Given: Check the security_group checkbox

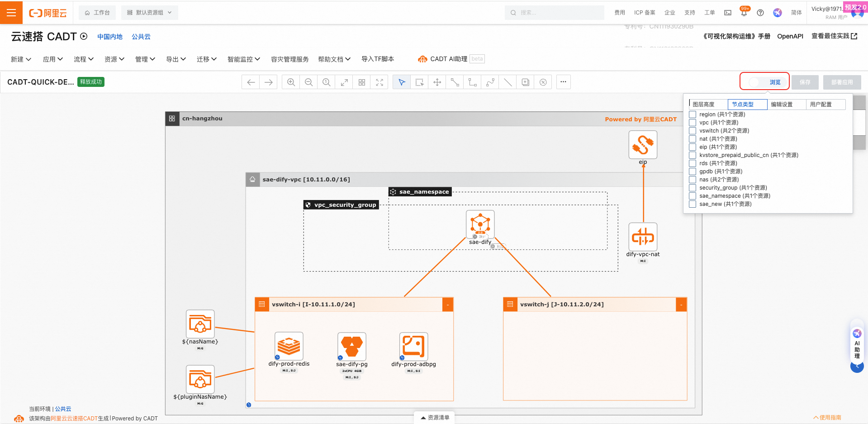Looking at the screenshot, I should 693,188.
